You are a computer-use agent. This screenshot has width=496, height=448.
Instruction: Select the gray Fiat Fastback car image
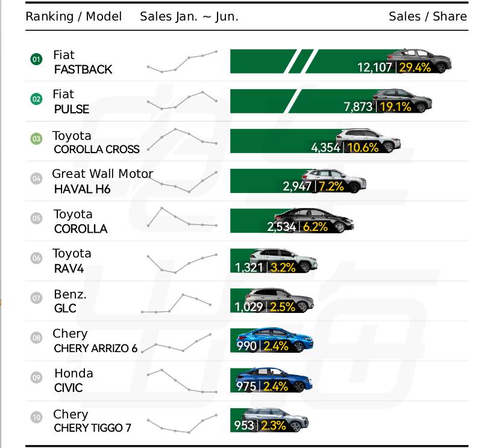(418, 60)
